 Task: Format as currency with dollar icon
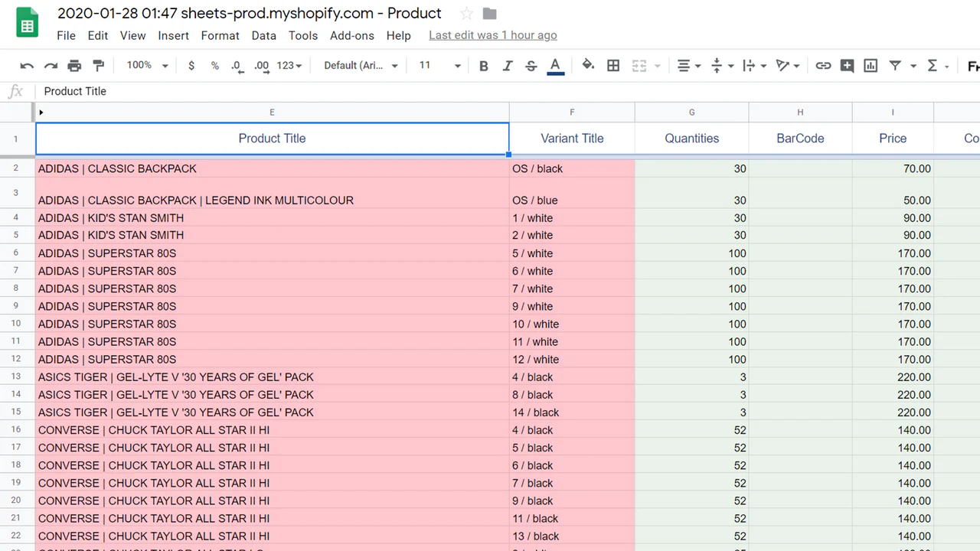tap(191, 66)
